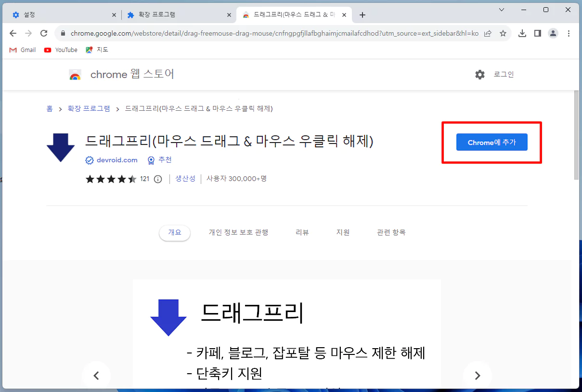Image resolution: width=582 pixels, height=392 pixels.
Task: Open the YouTube bookmark
Action: point(61,50)
